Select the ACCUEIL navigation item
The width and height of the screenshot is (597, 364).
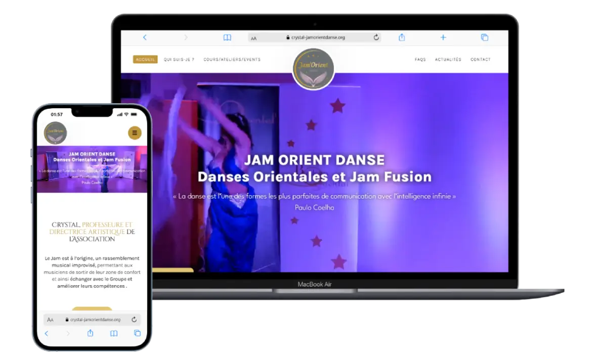pos(145,60)
